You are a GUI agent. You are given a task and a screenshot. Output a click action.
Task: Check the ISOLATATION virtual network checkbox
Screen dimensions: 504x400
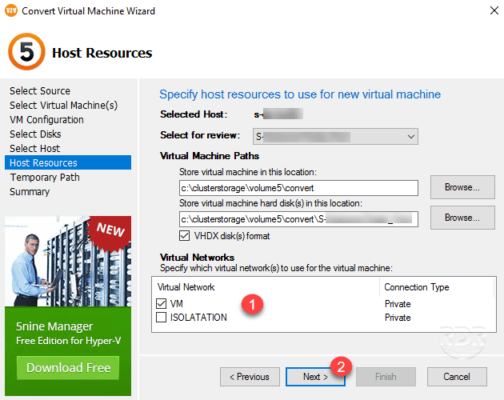click(x=161, y=317)
